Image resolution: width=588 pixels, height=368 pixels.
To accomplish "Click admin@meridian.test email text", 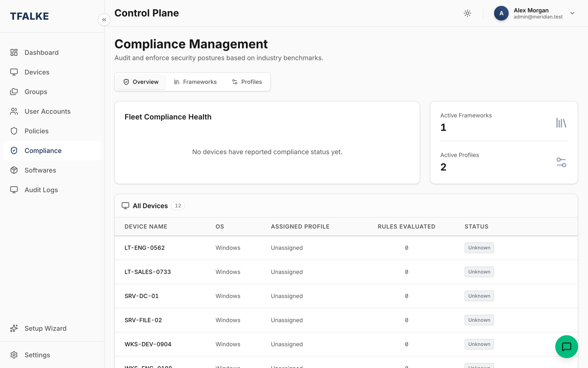I will [538, 17].
